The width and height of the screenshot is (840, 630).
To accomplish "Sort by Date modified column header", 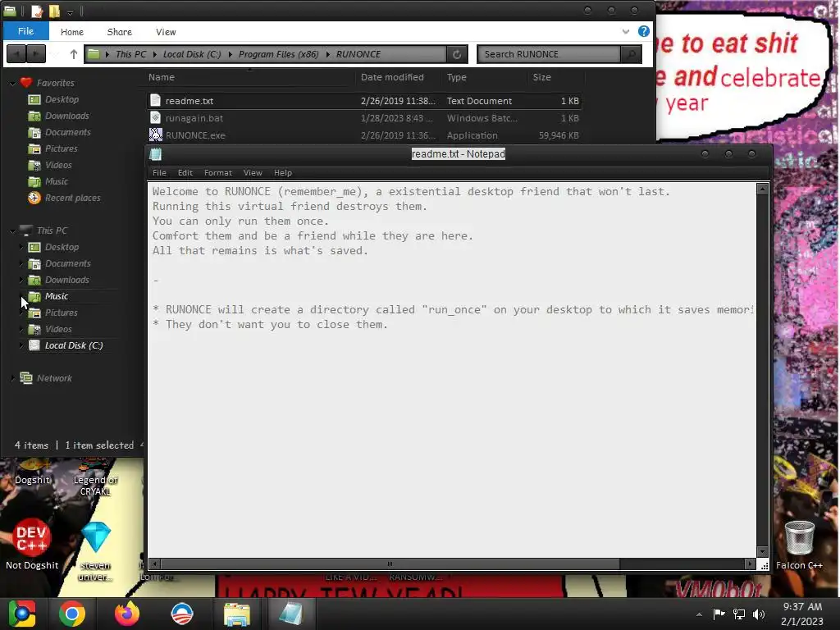I will [x=392, y=77].
